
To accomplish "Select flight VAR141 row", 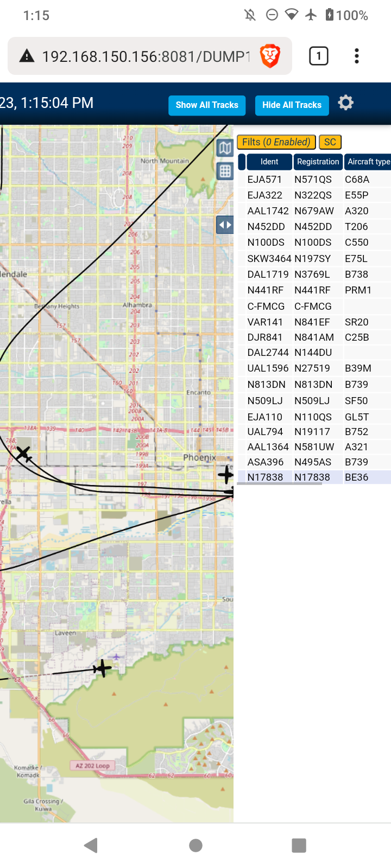I will tap(314, 322).
